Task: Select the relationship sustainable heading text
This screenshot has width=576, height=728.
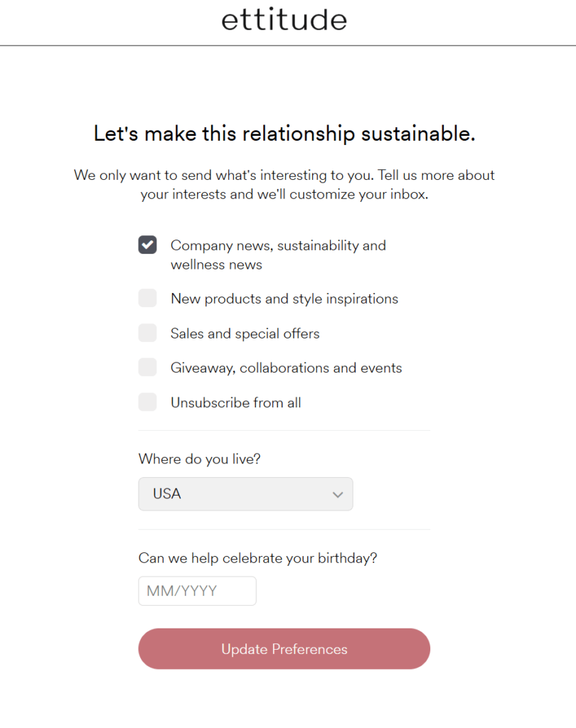Action: click(284, 133)
